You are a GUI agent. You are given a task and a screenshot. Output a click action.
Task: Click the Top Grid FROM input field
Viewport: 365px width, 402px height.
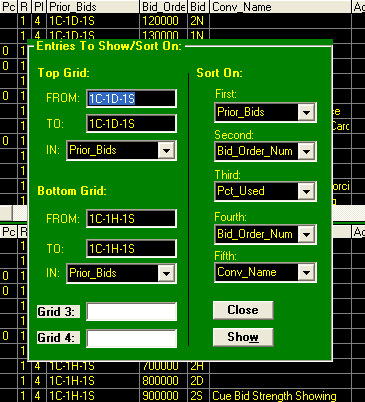(131, 98)
